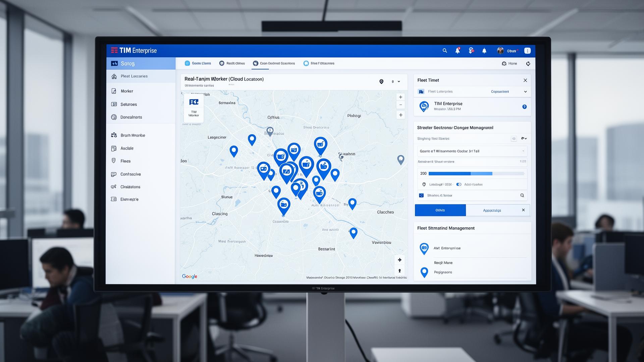Click the X beside the Appoctuigs button
This screenshot has height=362, width=644.
pyautogui.click(x=523, y=210)
